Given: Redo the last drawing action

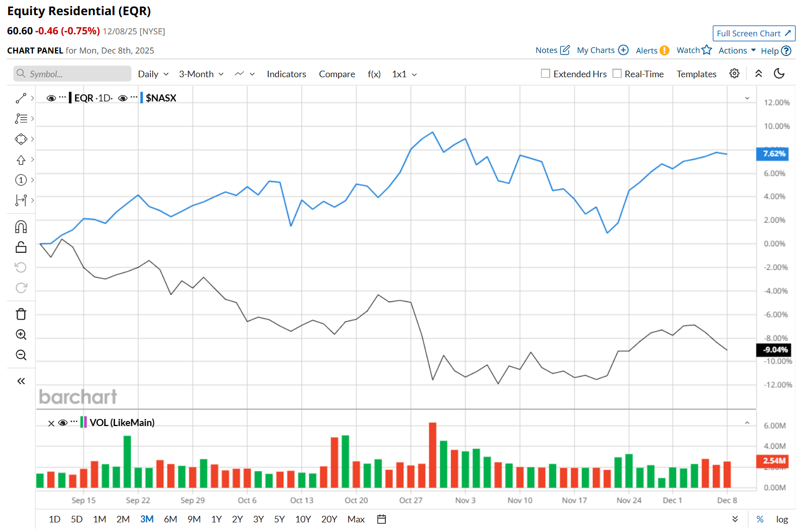Looking at the screenshot, I should click(21, 288).
